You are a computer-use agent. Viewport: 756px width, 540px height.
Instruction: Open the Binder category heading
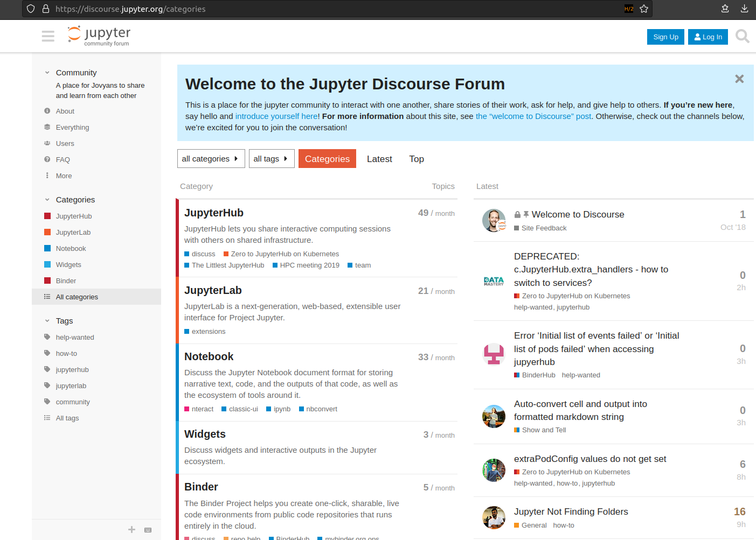(201, 487)
